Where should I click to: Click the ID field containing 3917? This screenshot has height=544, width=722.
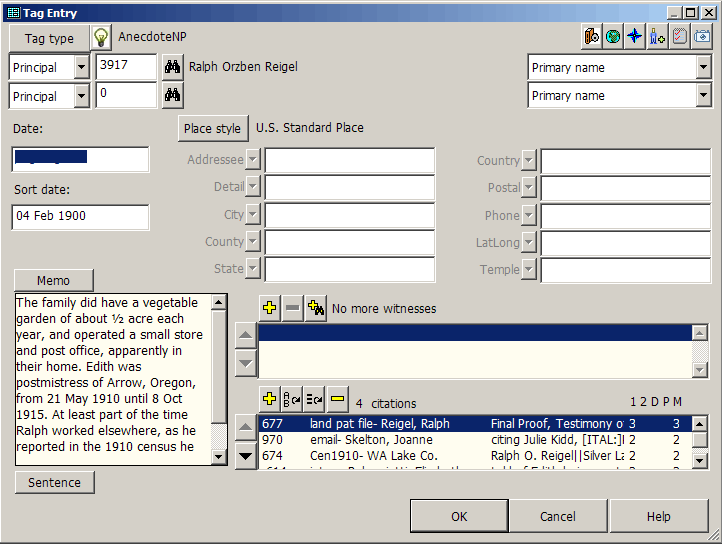(126, 67)
